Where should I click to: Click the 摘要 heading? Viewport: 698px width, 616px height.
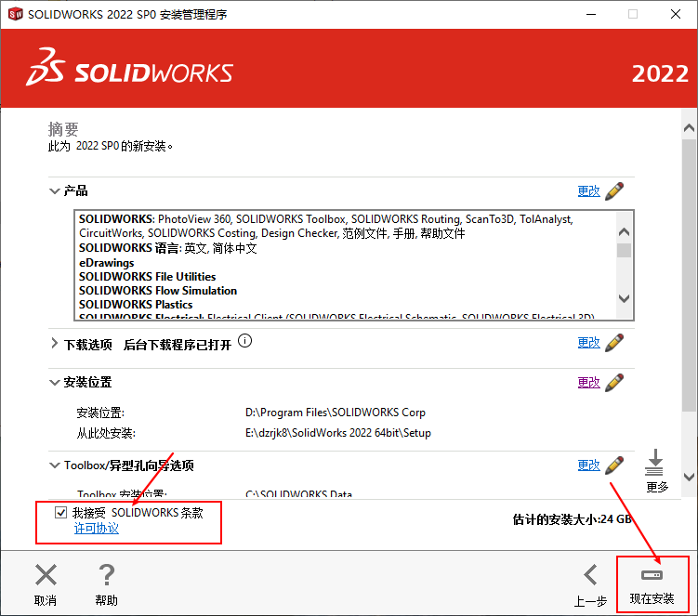[x=63, y=129]
